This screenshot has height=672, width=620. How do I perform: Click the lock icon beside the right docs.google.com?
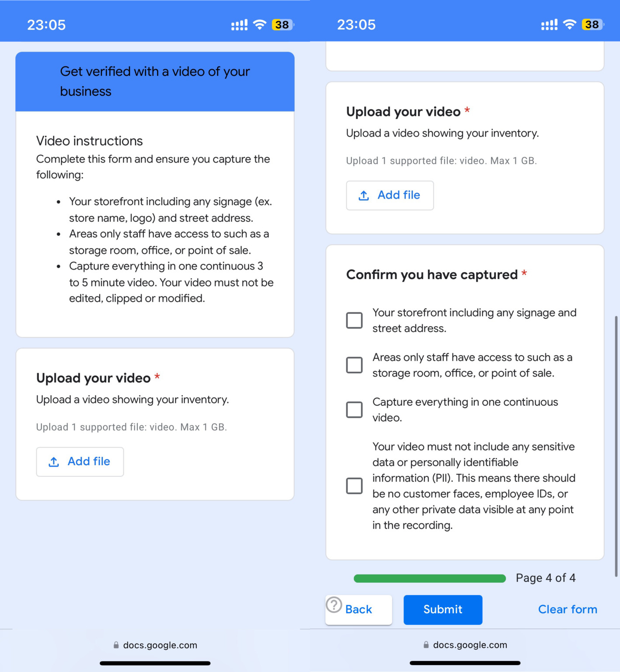coord(426,645)
